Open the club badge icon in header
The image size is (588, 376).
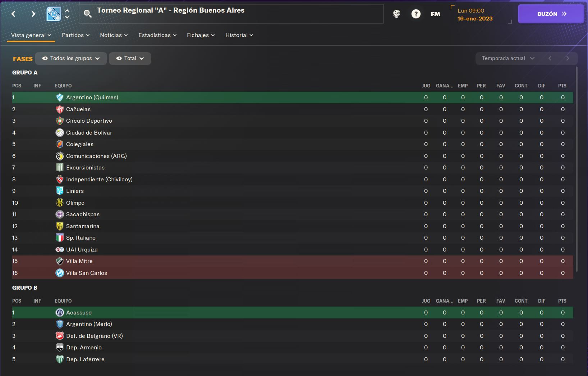coord(54,14)
